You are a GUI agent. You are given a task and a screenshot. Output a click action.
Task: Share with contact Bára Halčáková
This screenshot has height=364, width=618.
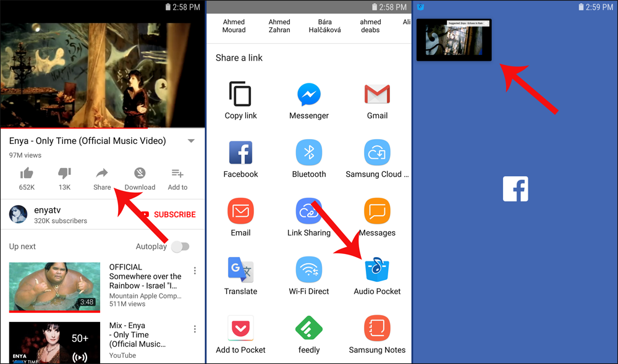coord(325,26)
